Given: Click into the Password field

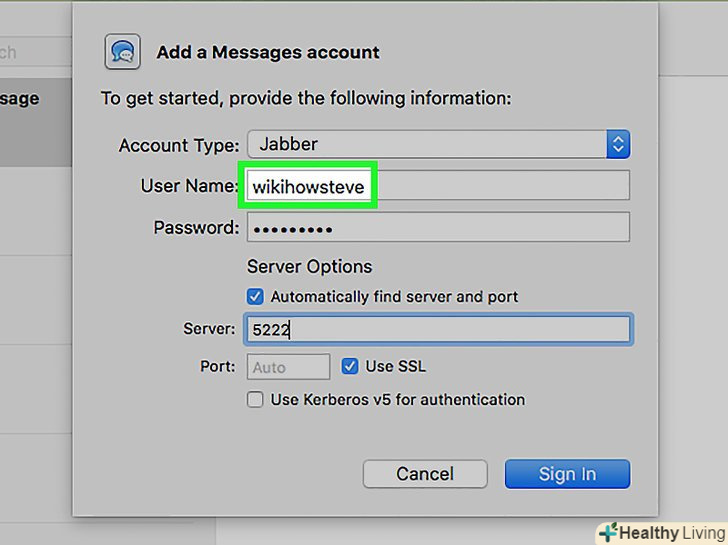Looking at the screenshot, I should click(438, 227).
